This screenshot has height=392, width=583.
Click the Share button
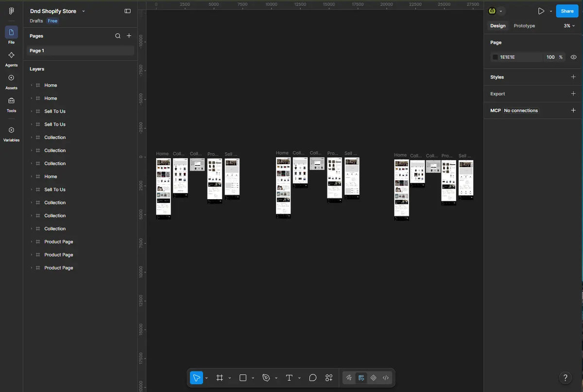[x=567, y=11]
